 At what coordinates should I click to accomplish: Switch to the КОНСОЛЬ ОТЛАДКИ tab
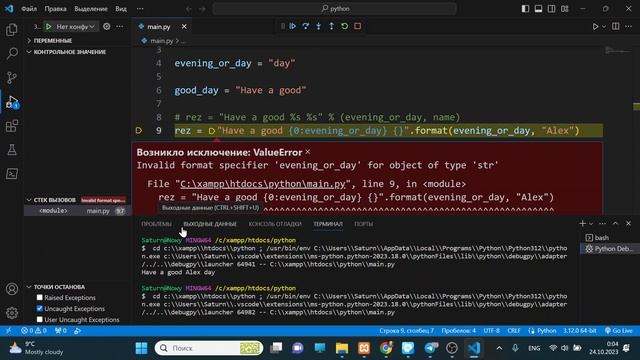275,224
